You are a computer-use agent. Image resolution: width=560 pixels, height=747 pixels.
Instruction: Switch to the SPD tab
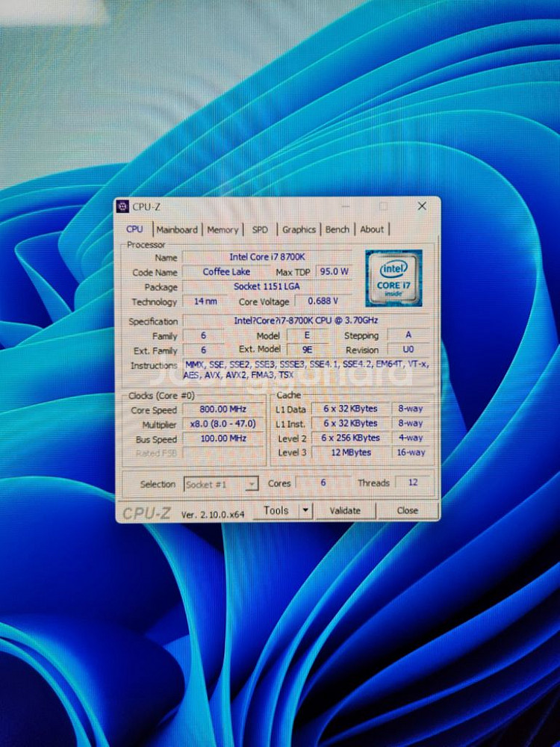point(260,229)
